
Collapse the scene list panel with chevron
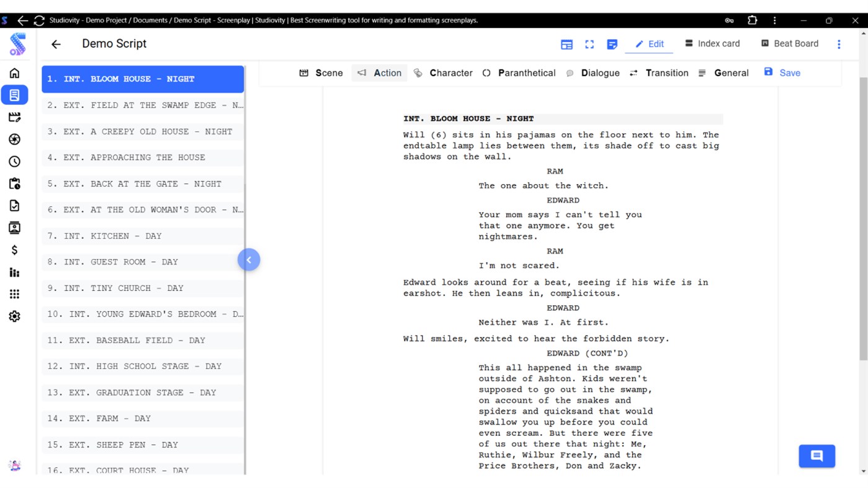tap(249, 260)
